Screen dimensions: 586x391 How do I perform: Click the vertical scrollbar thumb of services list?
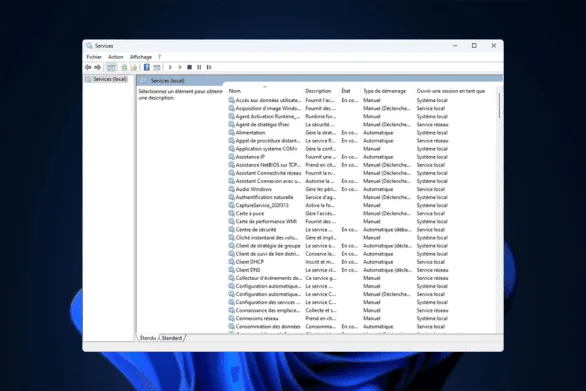(x=499, y=106)
